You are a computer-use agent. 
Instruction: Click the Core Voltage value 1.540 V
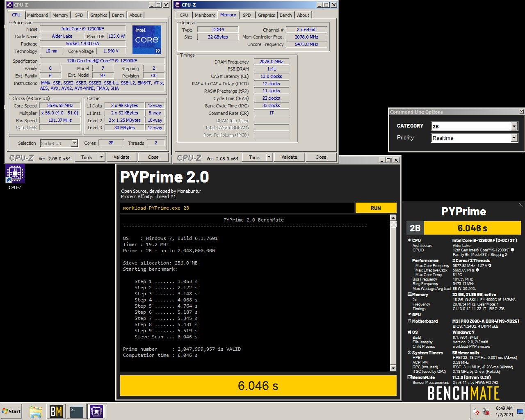(111, 51)
